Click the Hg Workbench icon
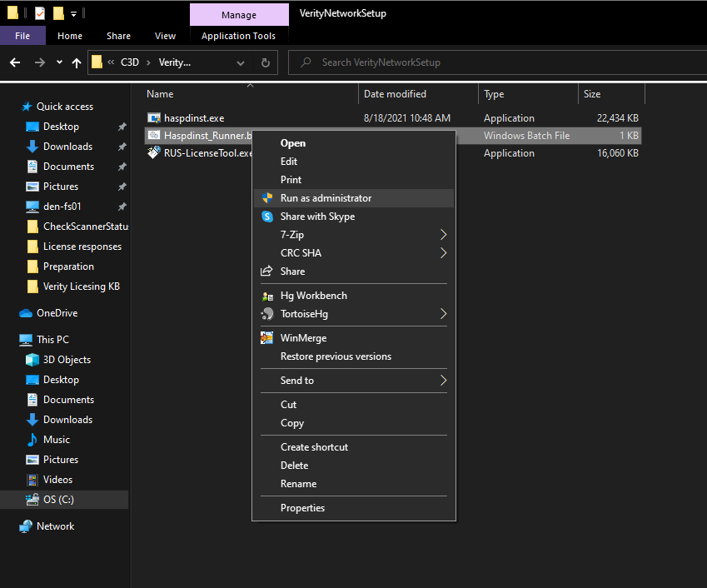707x588 pixels. click(267, 296)
